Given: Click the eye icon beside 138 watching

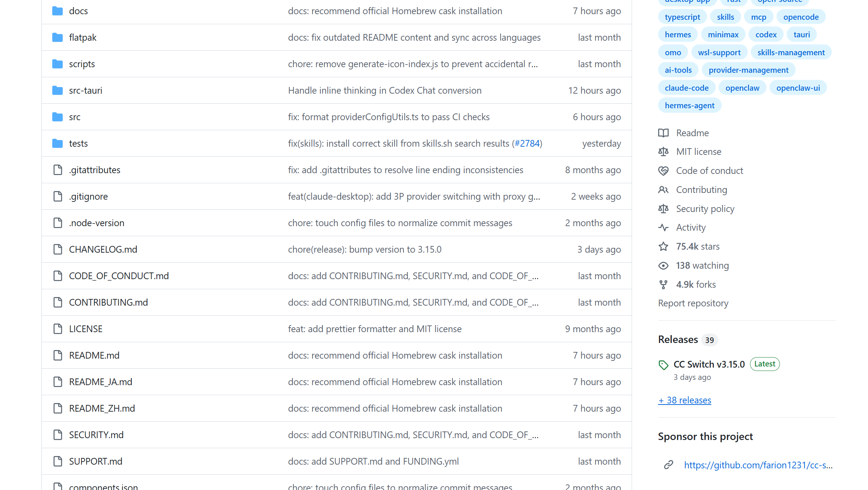Looking at the screenshot, I should [x=663, y=265].
